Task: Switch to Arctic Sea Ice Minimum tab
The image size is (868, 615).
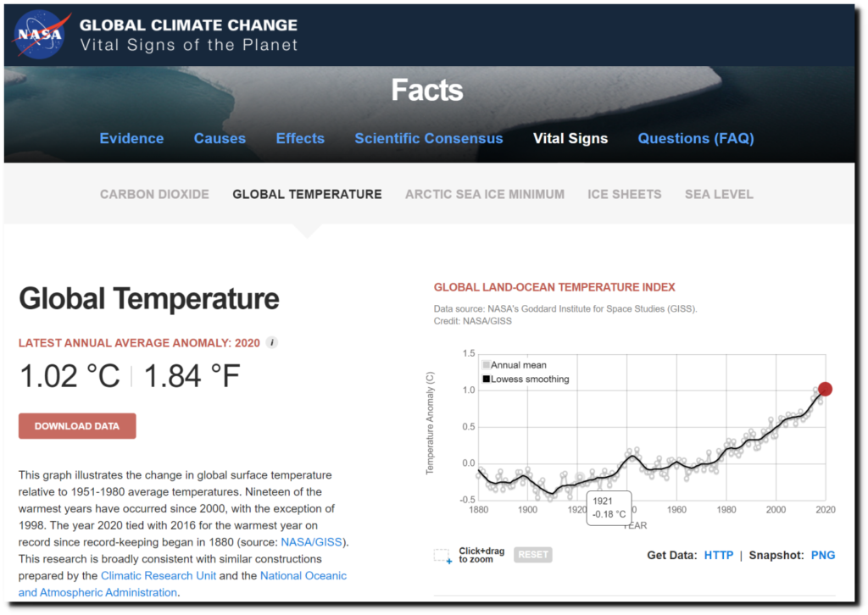Action: pyautogui.click(x=485, y=194)
